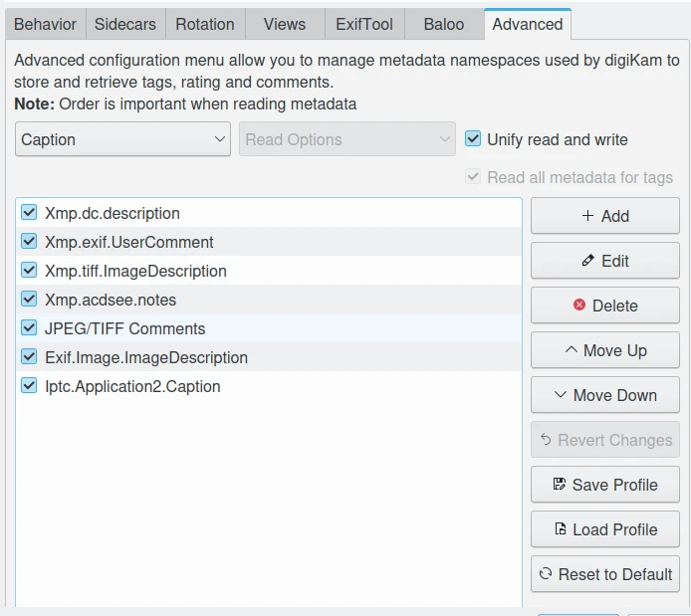Image resolution: width=691 pixels, height=616 pixels.
Task: Delete the selected namespace entry
Action: 604,306
